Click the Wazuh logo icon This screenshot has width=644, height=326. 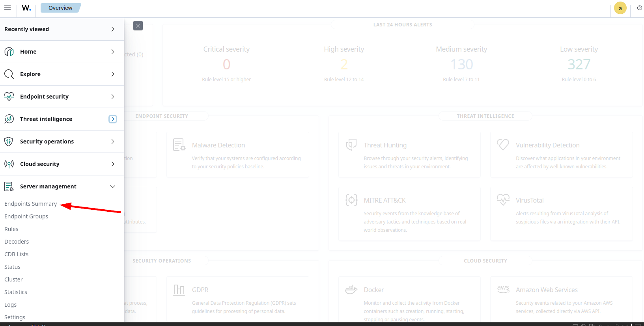tap(26, 8)
